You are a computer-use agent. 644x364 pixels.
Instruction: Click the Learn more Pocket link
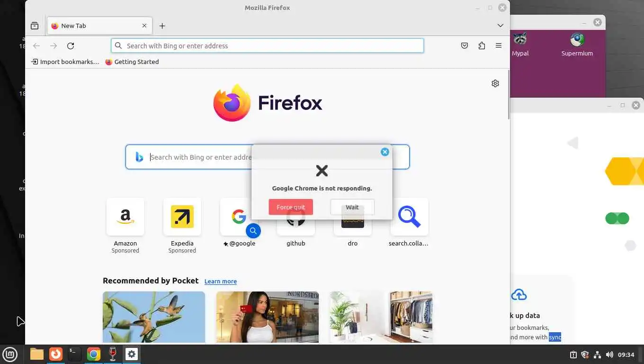click(x=221, y=281)
